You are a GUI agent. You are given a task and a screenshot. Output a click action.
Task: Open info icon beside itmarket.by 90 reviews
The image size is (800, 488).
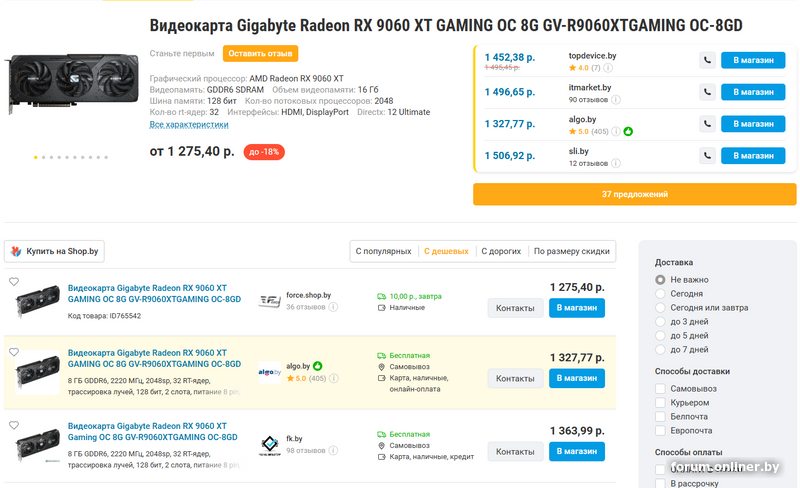616,100
